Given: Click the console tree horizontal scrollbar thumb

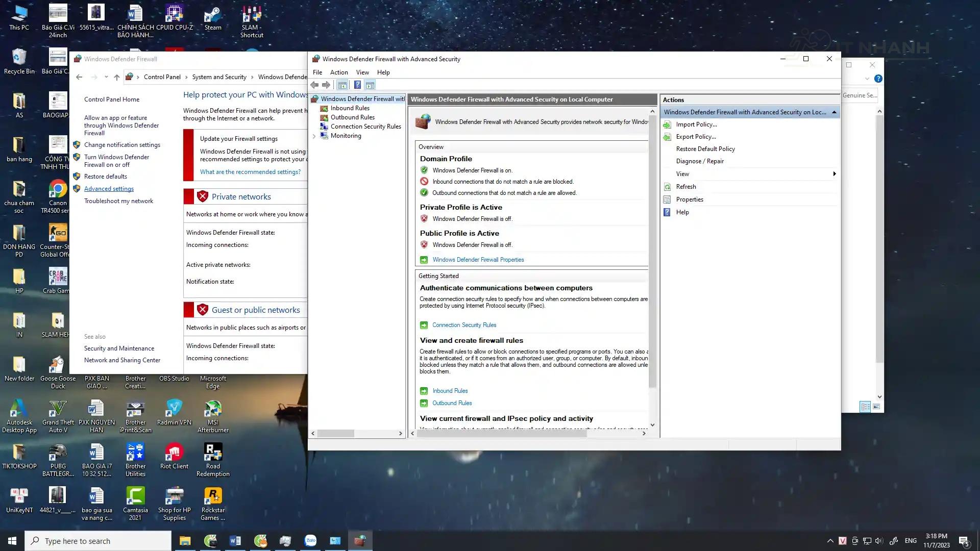Looking at the screenshot, I should 335,434.
